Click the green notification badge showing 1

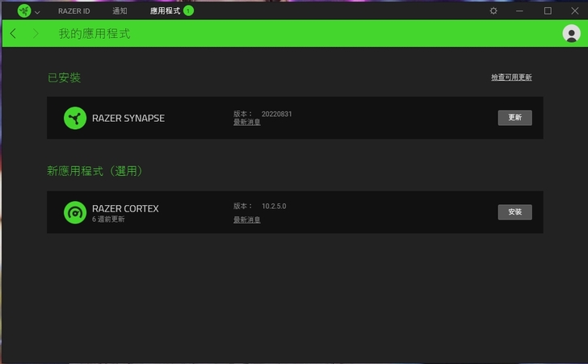(188, 10)
